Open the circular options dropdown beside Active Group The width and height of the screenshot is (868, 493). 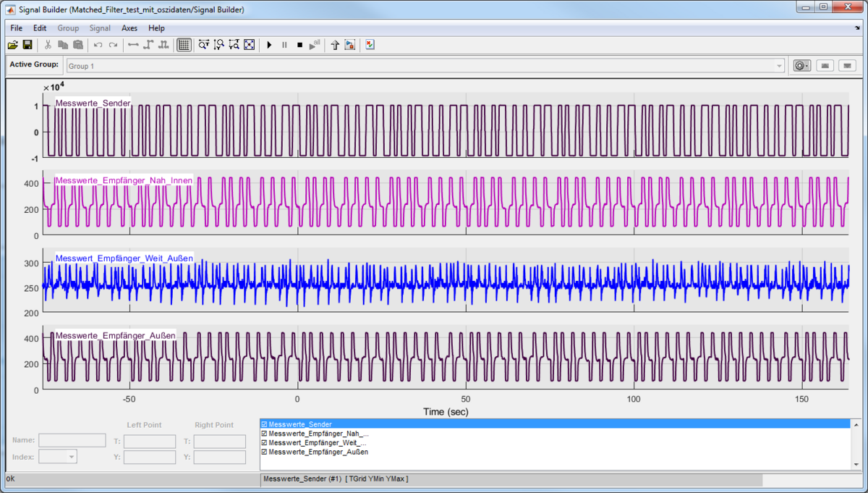(801, 66)
